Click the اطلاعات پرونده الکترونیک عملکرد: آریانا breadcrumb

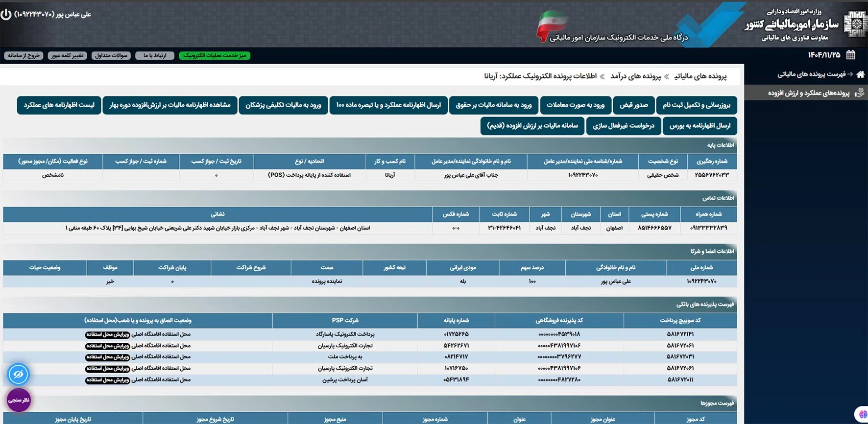[540, 76]
